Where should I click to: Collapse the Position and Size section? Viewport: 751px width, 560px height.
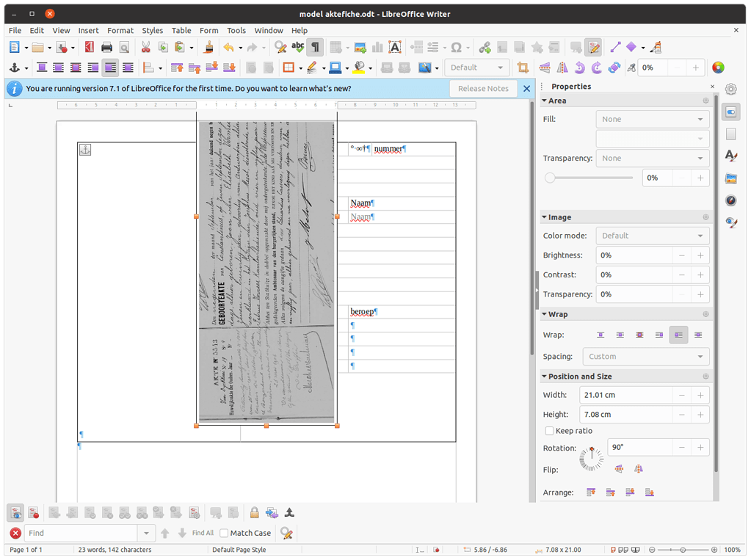pyautogui.click(x=544, y=377)
